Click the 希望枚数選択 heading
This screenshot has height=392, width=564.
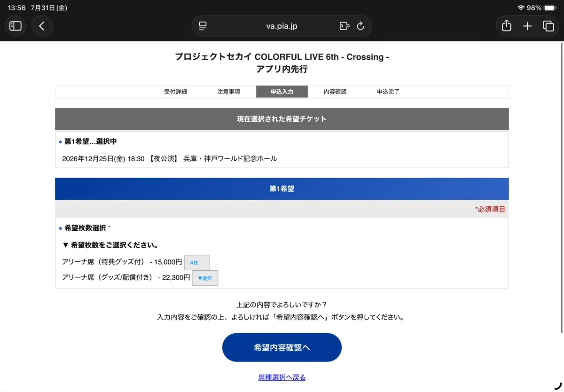[x=85, y=228]
